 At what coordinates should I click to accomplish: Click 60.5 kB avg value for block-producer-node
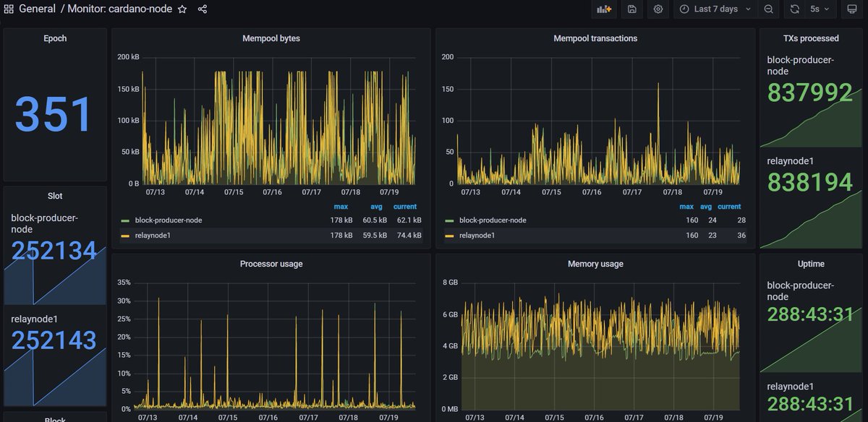(x=375, y=220)
